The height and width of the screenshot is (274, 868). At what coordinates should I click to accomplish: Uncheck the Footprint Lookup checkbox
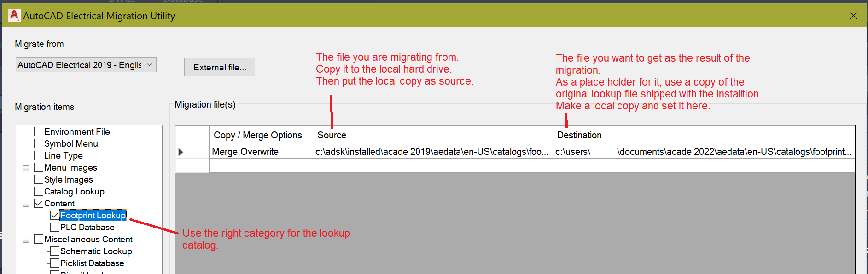tap(55, 215)
